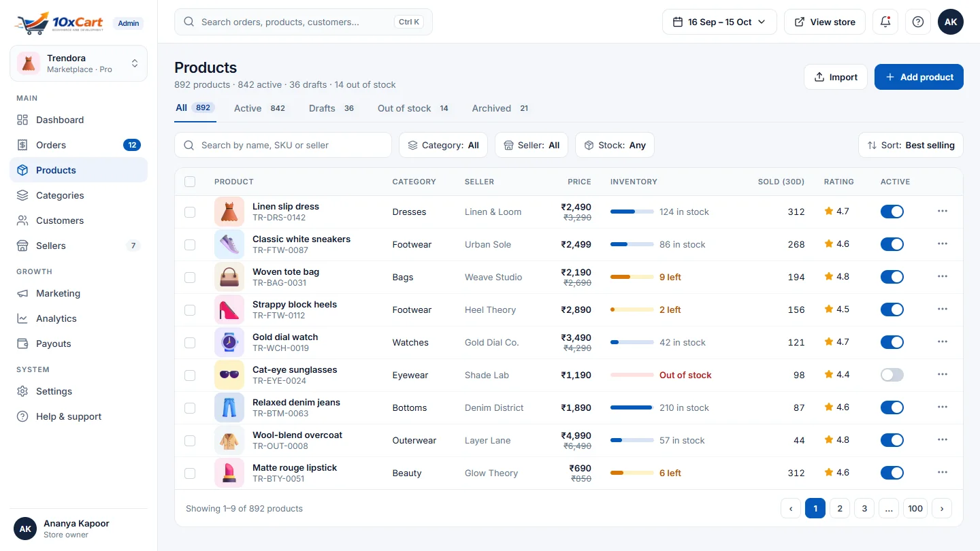This screenshot has height=551, width=980.
Task: Open the AK profile avatar in top bar
Action: point(951,22)
